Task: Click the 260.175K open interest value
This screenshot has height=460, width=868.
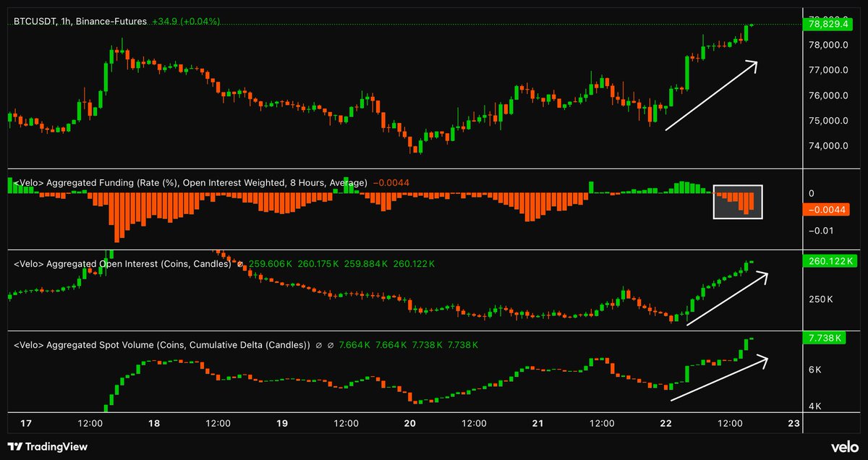Action: 318,265
